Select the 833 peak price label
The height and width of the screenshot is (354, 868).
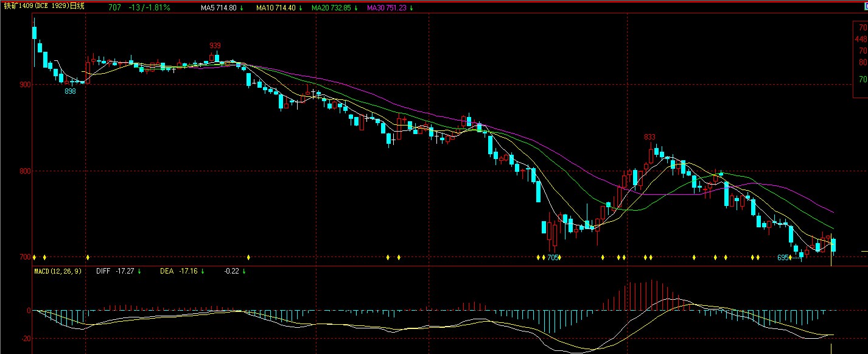[x=650, y=137]
